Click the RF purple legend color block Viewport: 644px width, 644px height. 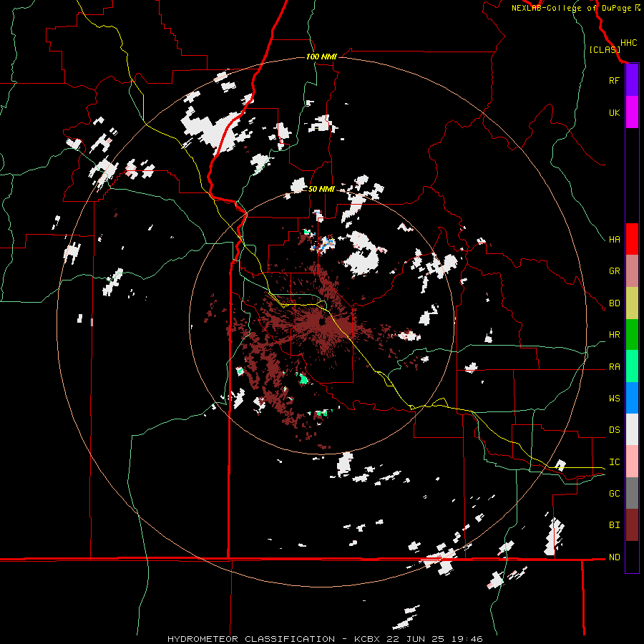pos(632,80)
